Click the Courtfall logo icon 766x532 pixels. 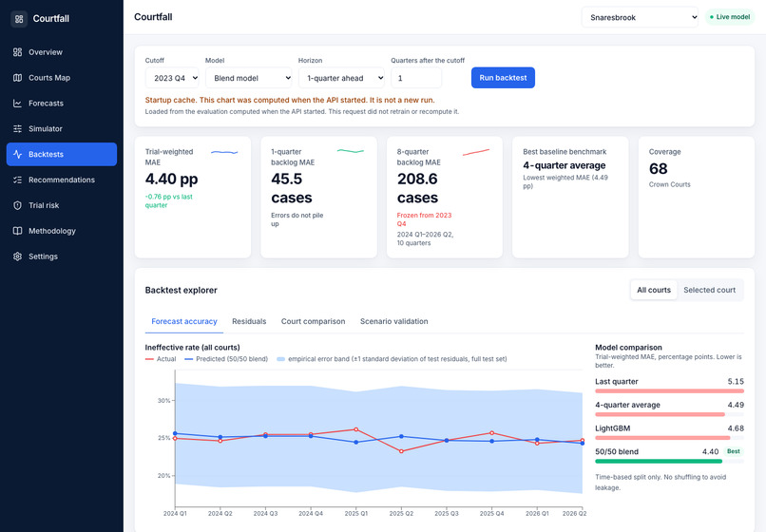pyautogui.click(x=19, y=19)
